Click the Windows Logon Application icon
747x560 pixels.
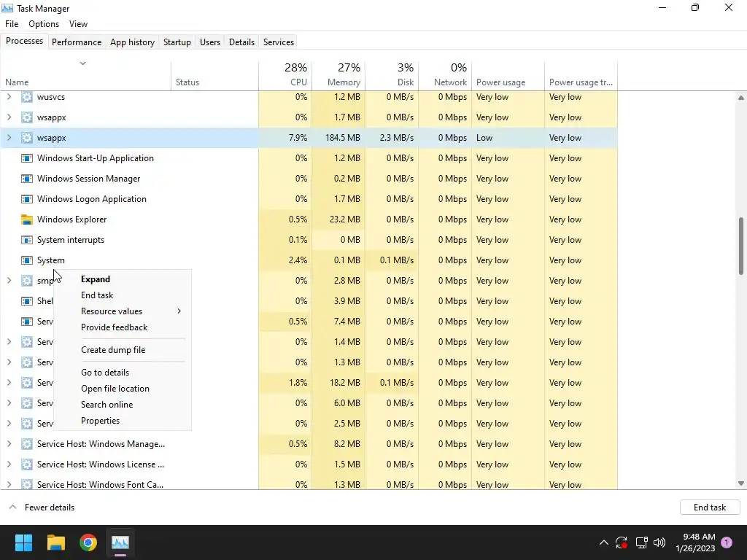tap(27, 199)
